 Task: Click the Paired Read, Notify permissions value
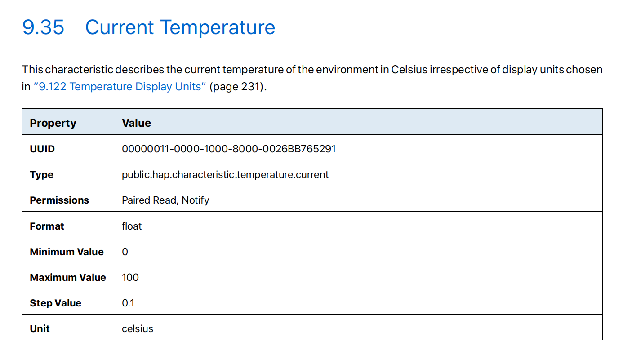[x=165, y=200]
